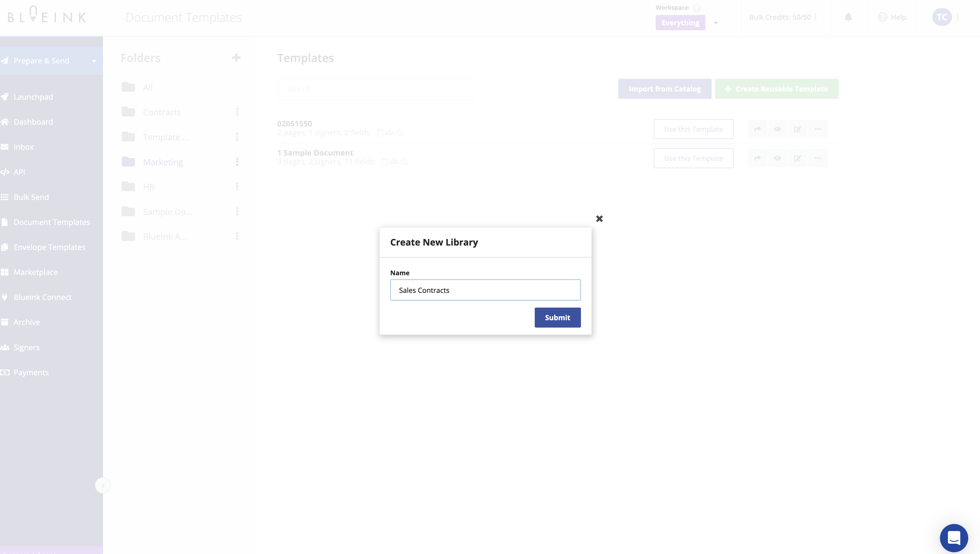This screenshot has height=554, width=980.
Task: Open more options for 02051550 template
Action: pyautogui.click(x=818, y=129)
